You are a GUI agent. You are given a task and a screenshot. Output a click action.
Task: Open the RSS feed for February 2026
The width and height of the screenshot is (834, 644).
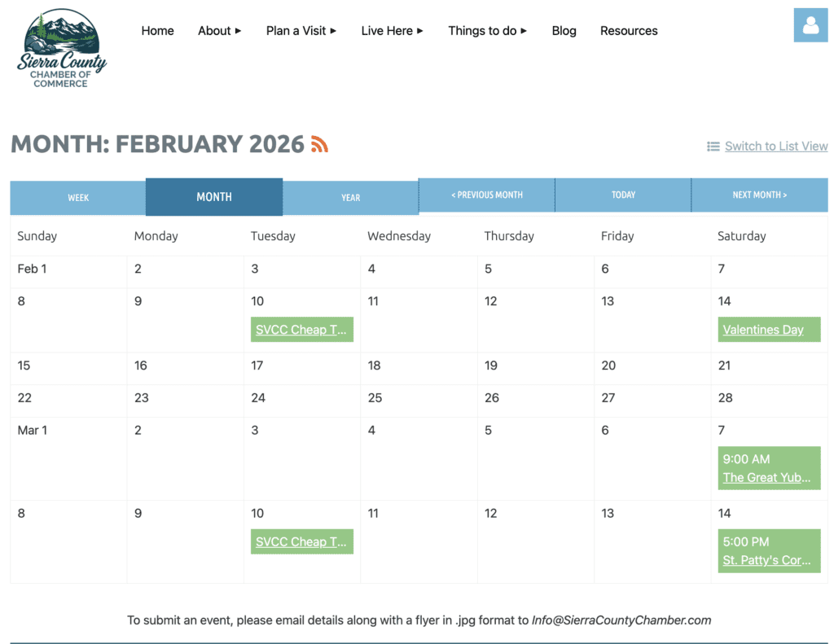pyautogui.click(x=321, y=142)
